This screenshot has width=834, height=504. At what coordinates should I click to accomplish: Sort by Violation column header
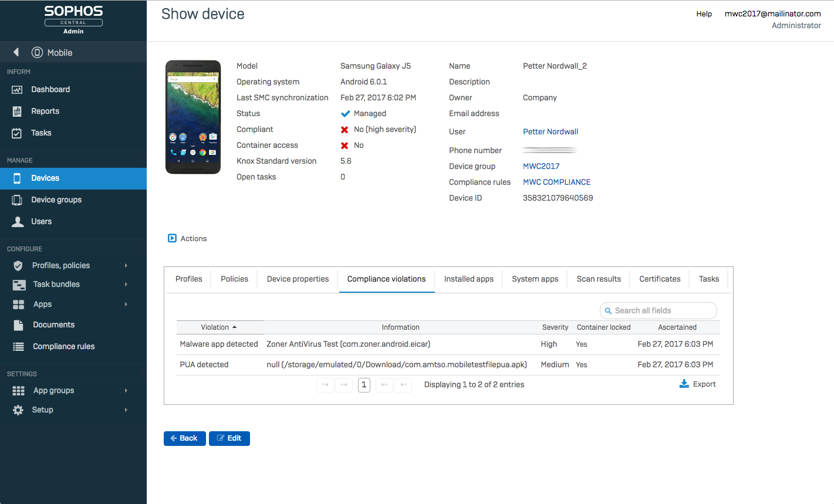click(x=220, y=327)
